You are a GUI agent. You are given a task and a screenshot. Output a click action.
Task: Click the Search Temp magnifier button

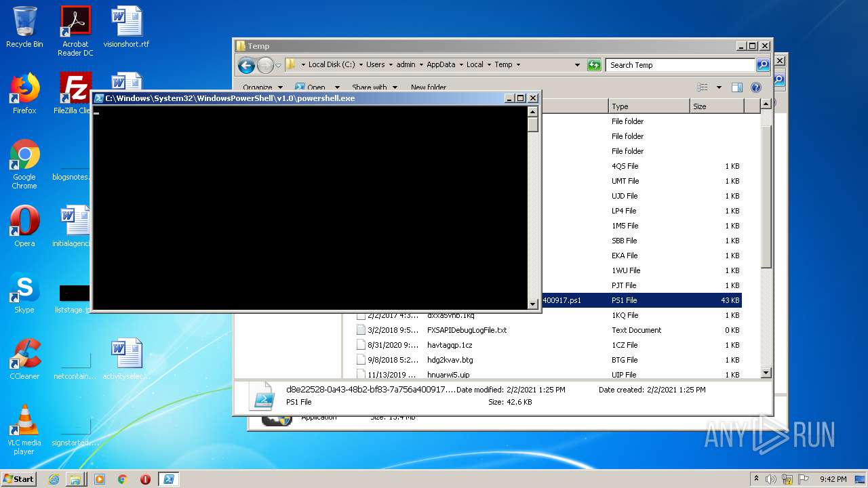(x=763, y=65)
